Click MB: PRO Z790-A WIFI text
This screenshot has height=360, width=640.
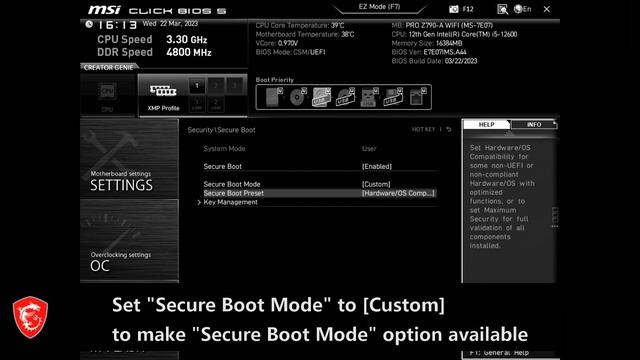point(442,25)
